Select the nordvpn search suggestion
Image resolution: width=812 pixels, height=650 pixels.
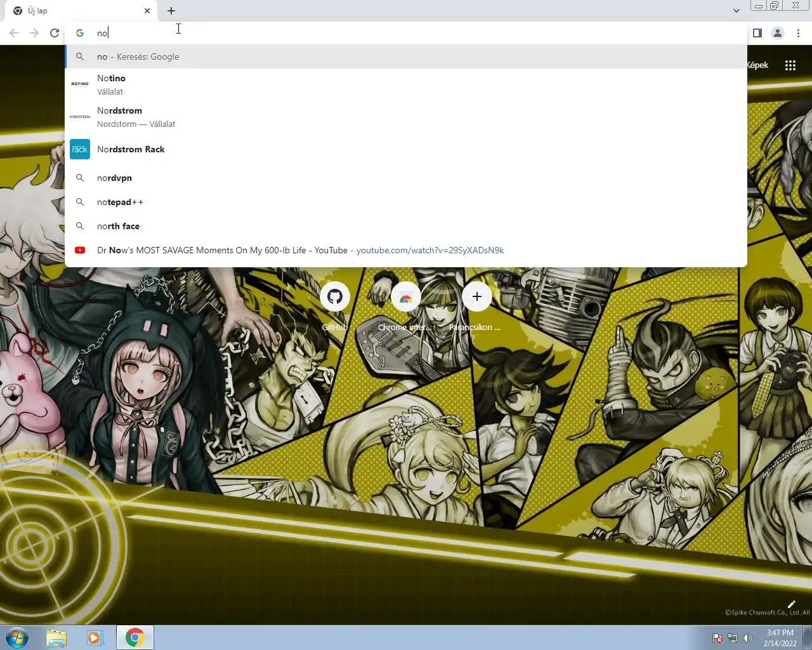pos(406,178)
